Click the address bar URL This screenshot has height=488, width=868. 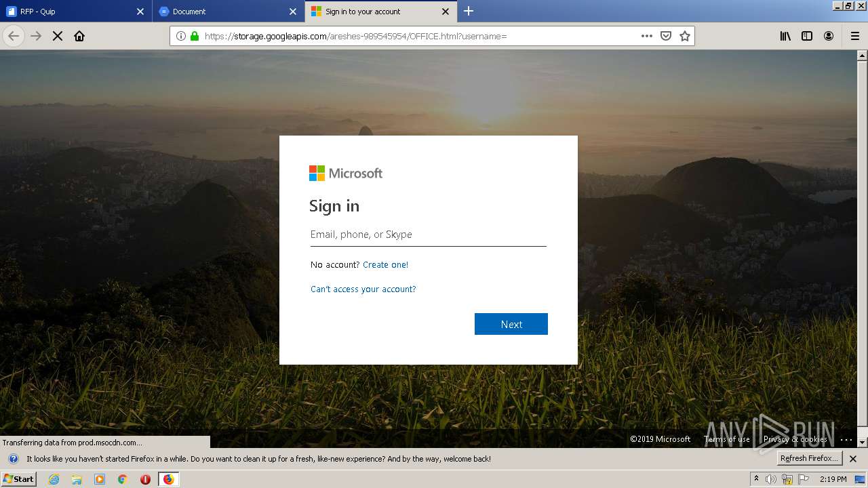pos(355,36)
